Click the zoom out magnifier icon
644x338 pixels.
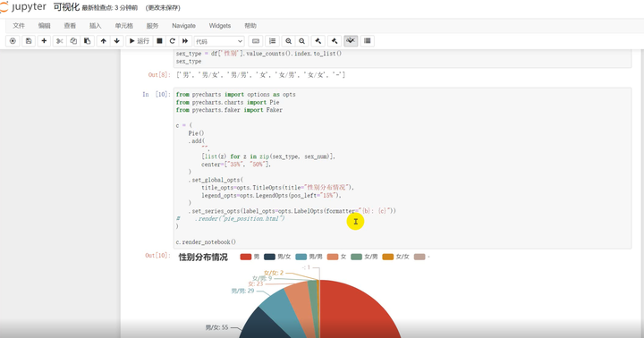click(x=302, y=41)
